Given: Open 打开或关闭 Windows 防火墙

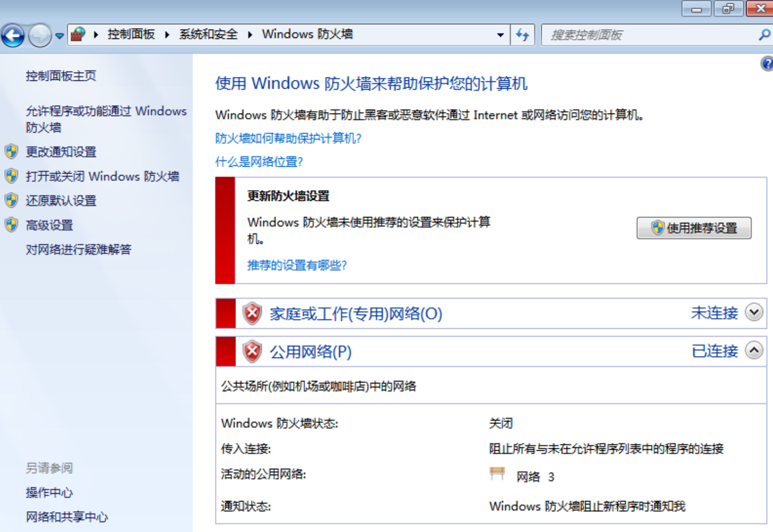Looking at the screenshot, I should click(103, 176).
